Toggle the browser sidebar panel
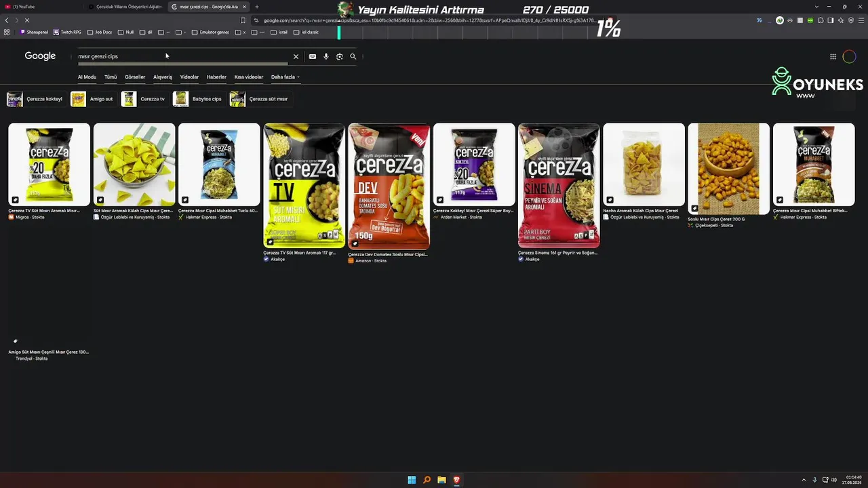 point(831,20)
